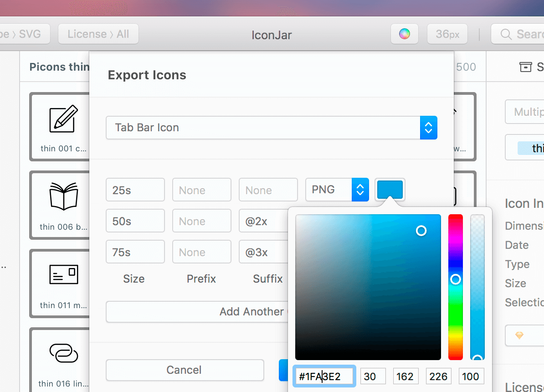Click the suffix field in the 25s row

point(268,190)
